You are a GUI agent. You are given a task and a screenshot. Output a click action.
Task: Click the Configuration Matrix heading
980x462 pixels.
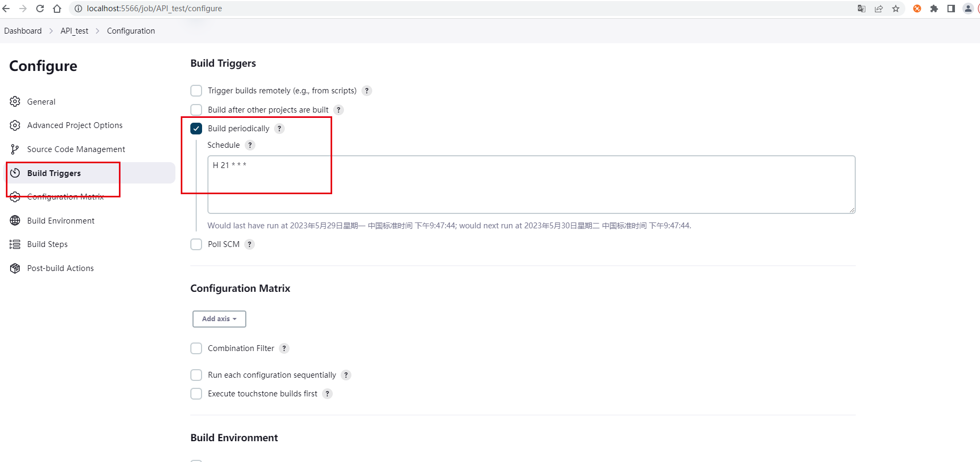(x=240, y=289)
